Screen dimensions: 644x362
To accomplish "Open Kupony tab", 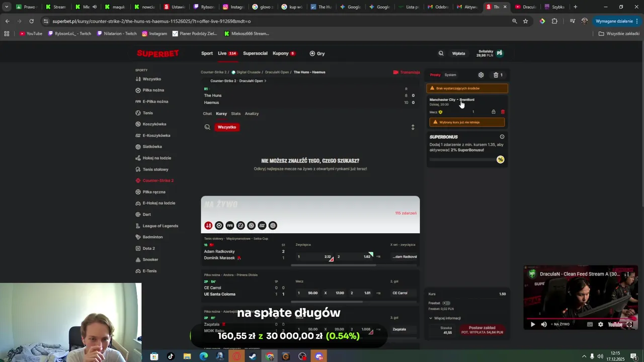I will pos(284,53).
